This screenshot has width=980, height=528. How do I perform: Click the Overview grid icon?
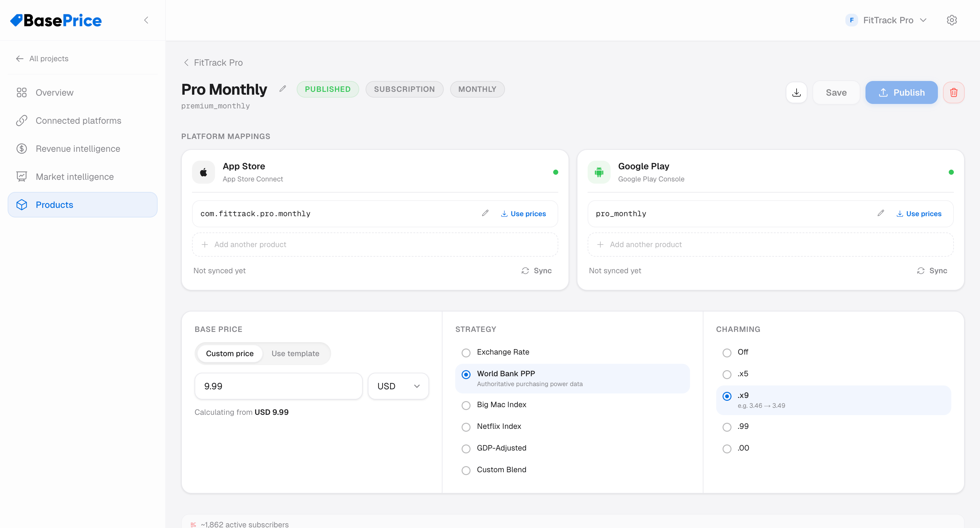tap(22, 92)
